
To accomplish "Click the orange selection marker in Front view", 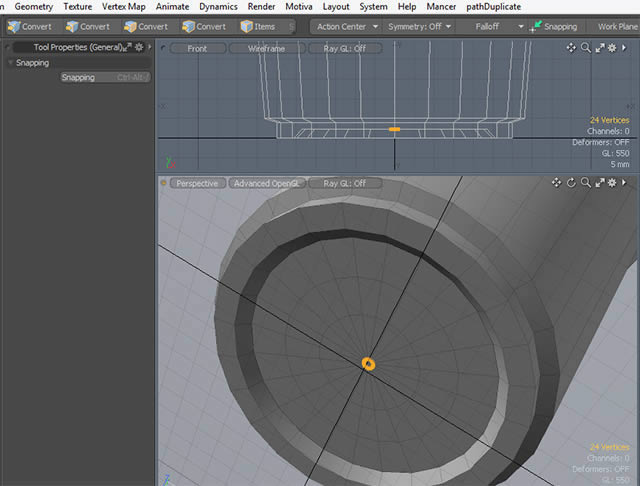I will click(x=394, y=129).
